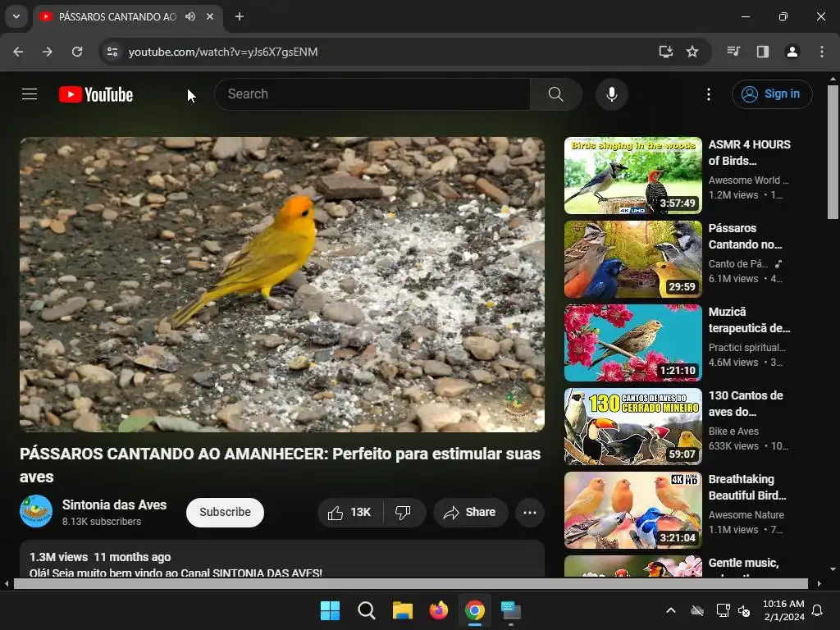Viewport: 840px width, 630px height.
Task: Click the Practici spiritual channel name
Action: pos(746,348)
